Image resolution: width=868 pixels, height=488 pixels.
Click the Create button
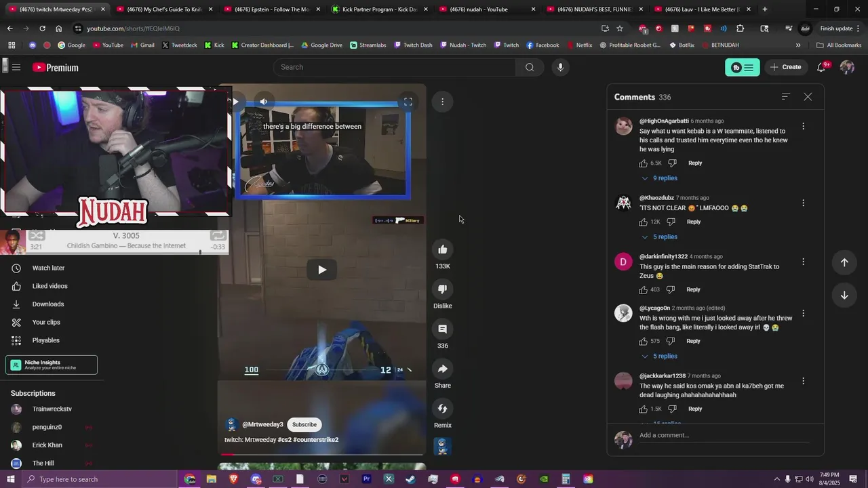(x=786, y=67)
